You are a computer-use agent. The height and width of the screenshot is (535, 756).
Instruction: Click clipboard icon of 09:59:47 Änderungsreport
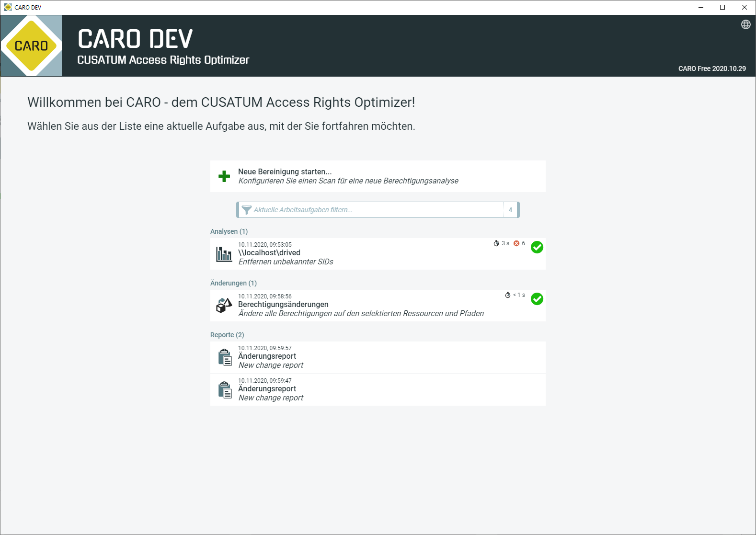225,390
